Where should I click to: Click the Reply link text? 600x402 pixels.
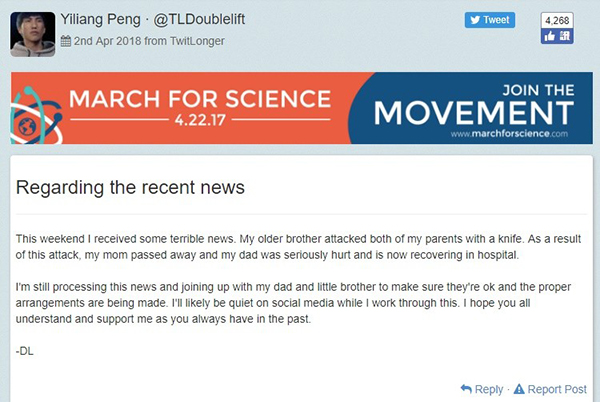point(489,389)
